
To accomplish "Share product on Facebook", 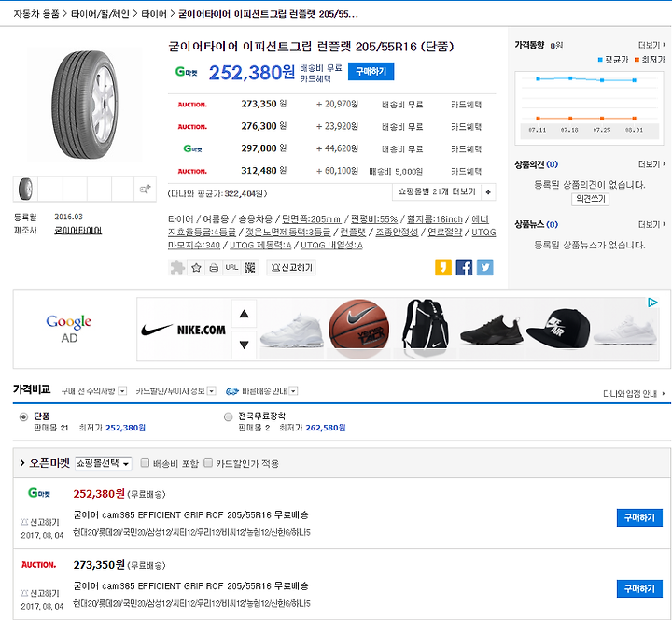I will click(464, 267).
